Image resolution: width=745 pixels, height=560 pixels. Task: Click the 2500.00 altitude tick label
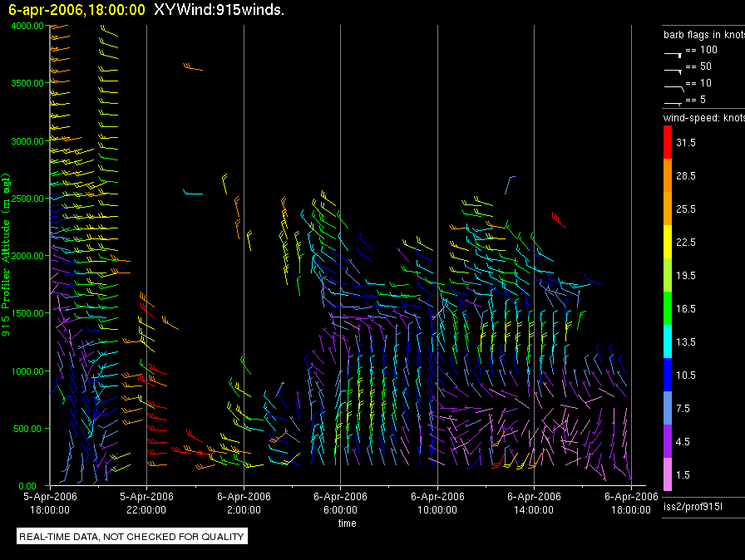point(27,199)
